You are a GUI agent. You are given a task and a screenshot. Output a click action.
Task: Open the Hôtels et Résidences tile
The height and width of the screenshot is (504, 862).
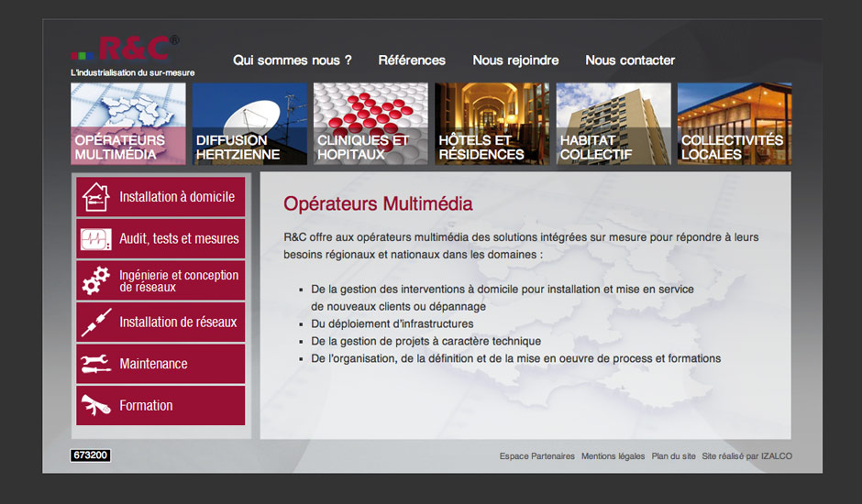click(x=492, y=124)
